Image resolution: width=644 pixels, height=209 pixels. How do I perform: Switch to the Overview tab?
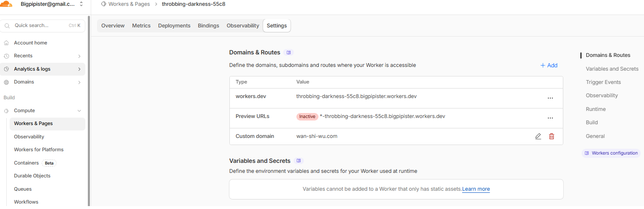pyautogui.click(x=113, y=25)
